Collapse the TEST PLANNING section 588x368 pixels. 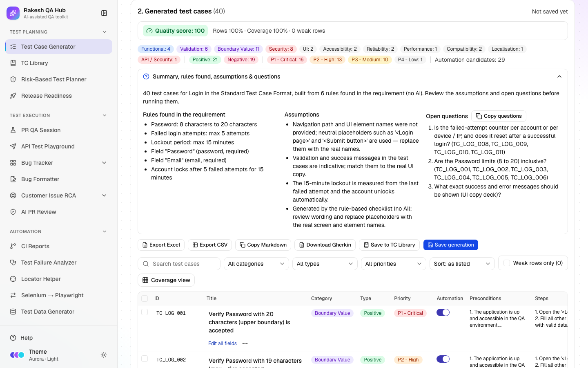[105, 32]
